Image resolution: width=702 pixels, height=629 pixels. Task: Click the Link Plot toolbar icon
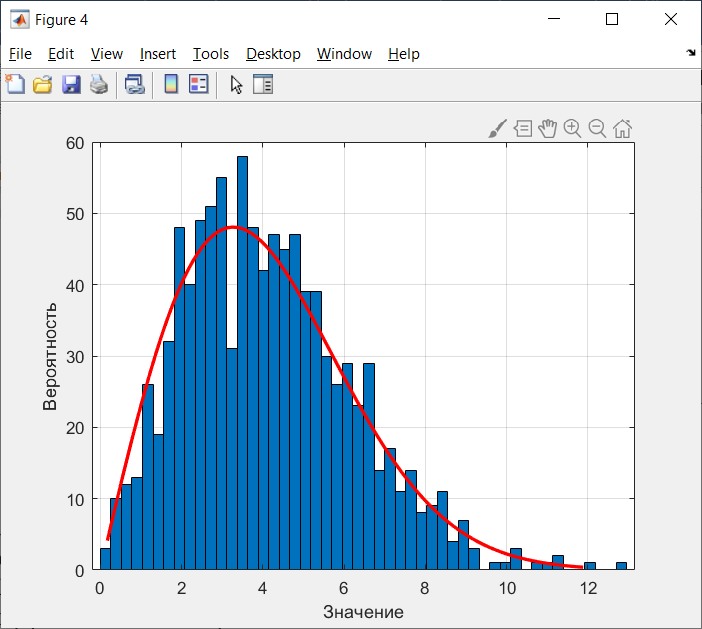(x=135, y=84)
